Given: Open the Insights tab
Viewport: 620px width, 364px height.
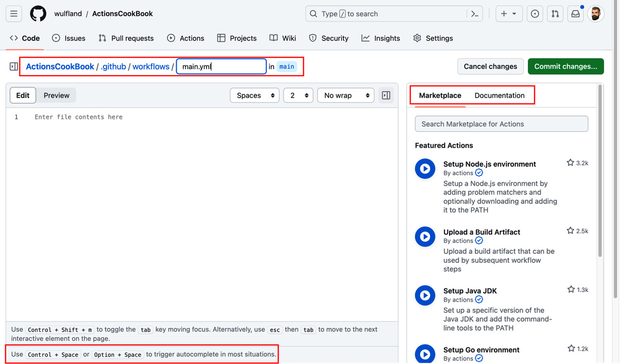Looking at the screenshot, I should tap(381, 38).
